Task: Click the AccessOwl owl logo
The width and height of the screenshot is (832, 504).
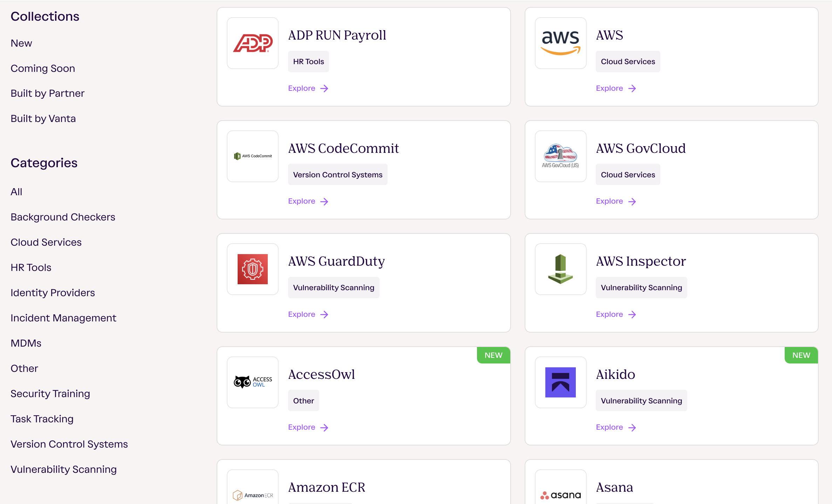Action: click(x=252, y=382)
